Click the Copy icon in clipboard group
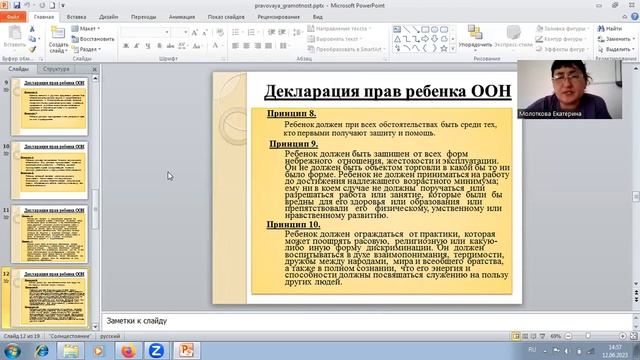 click(32, 39)
